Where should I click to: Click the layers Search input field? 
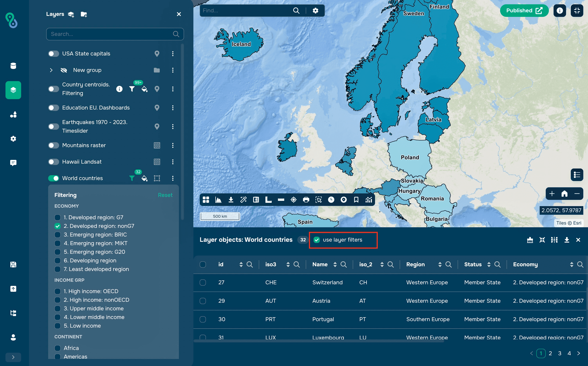click(x=111, y=34)
